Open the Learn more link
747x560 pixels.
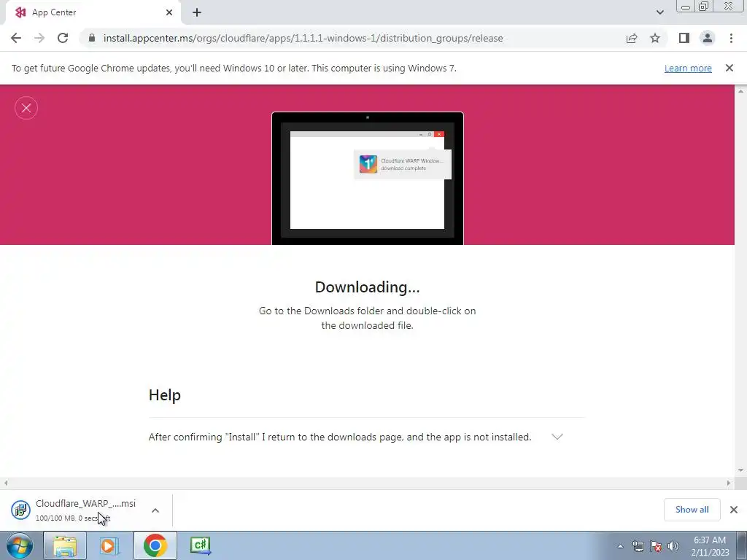(688, 68)
